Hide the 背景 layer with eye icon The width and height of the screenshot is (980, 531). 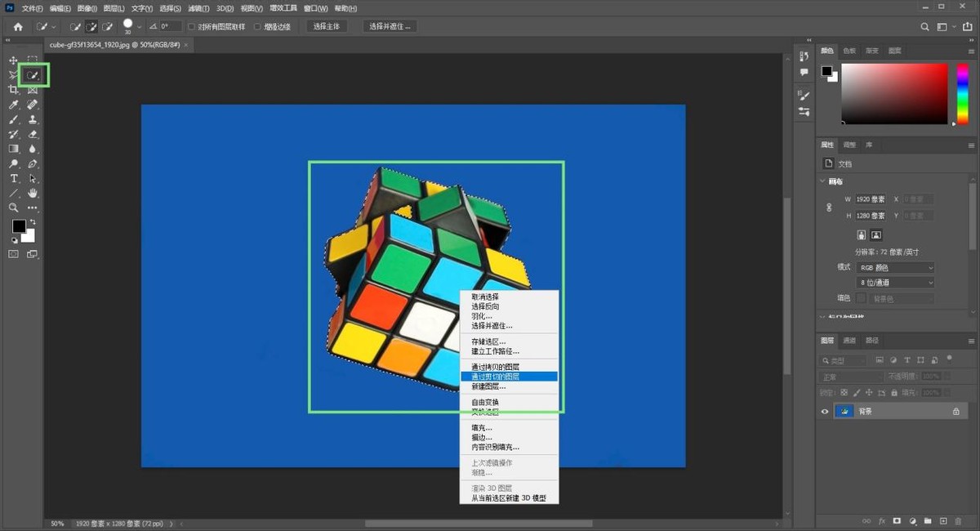pos(825,412)
